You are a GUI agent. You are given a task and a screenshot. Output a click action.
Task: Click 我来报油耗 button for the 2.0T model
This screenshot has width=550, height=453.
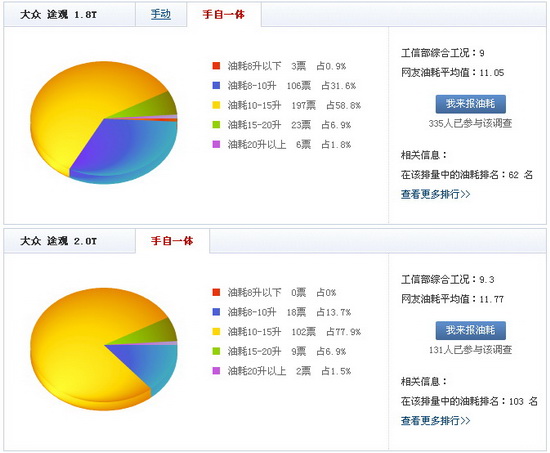click(x=470, y=330)
